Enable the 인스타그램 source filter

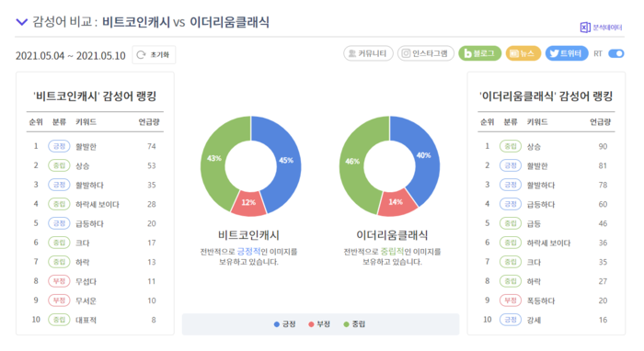click(x=425, y=53)
